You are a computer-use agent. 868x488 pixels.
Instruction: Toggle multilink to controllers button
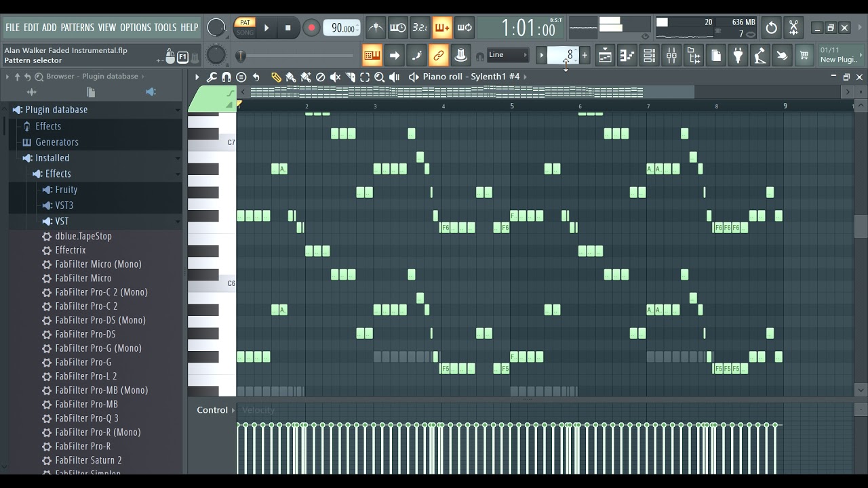pos(439,56)
